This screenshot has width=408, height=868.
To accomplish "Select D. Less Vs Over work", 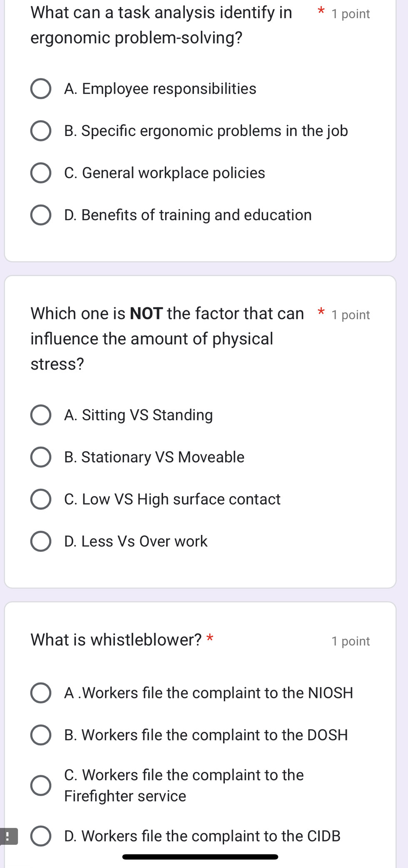I will tap(41, 541).
